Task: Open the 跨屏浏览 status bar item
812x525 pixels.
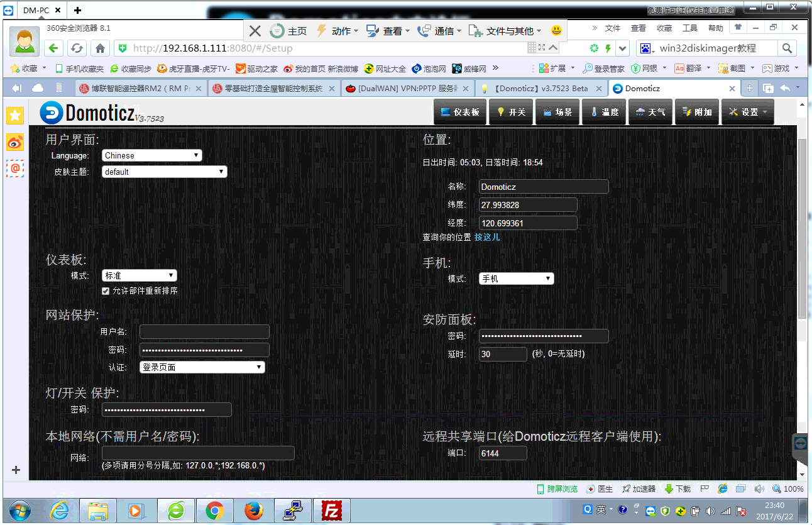Action: click(556, 489)
